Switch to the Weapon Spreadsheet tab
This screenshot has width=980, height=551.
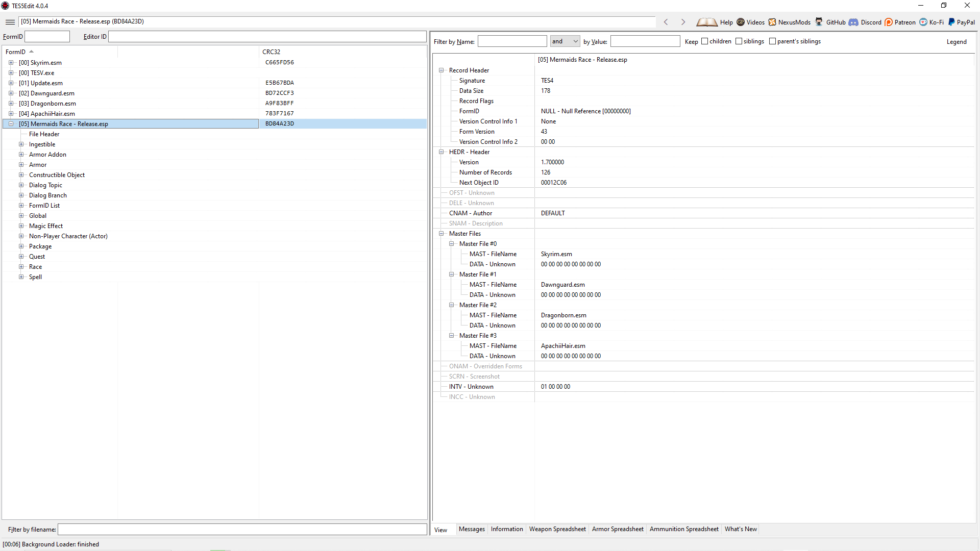pos(557,529)
